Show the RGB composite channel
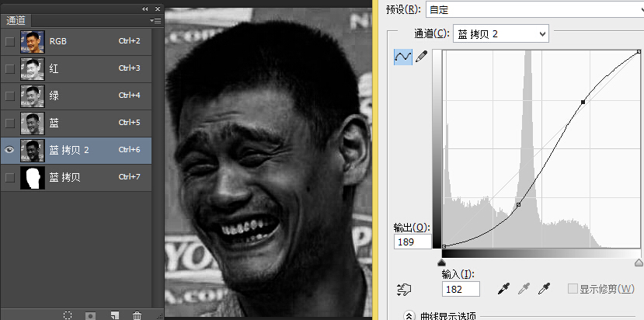Viewport: 644px width, 320px height. pyautogui.click(x=9, y=41)
